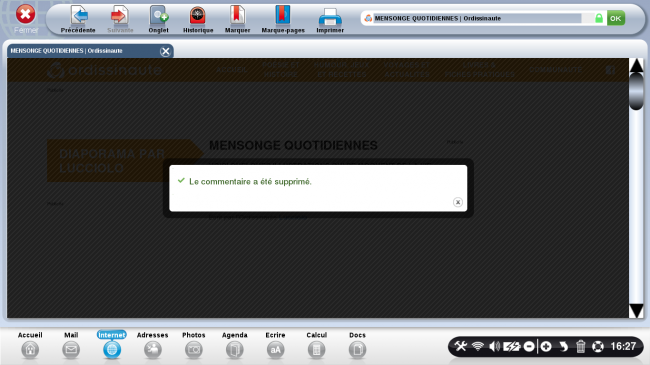This screenshot has width=650, height=365.
Task: Click the green OK button
Action: (616, 18)
